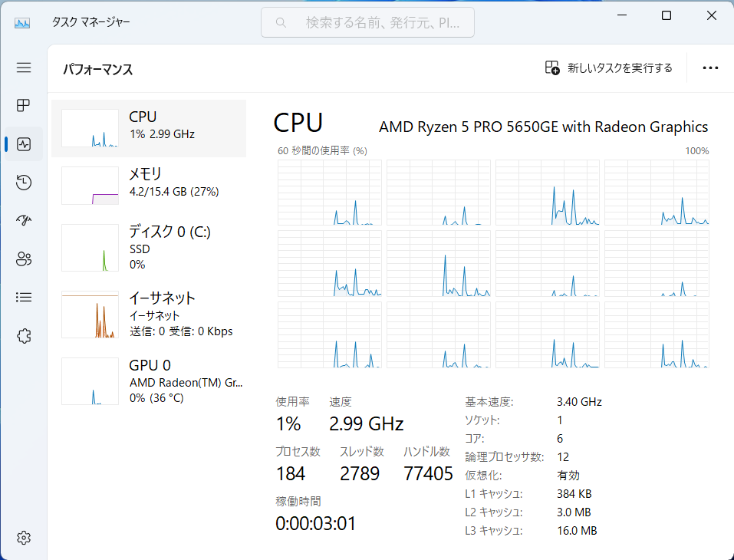Click the CPU mini usage graph thumbnail

pos(90,128)
